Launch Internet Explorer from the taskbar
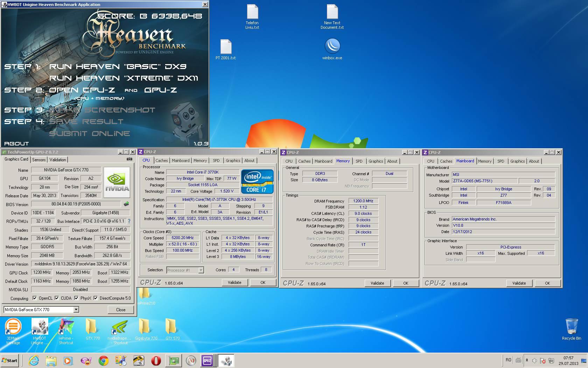588x368 pixels. pyautogui.click(x=34, y=360)
